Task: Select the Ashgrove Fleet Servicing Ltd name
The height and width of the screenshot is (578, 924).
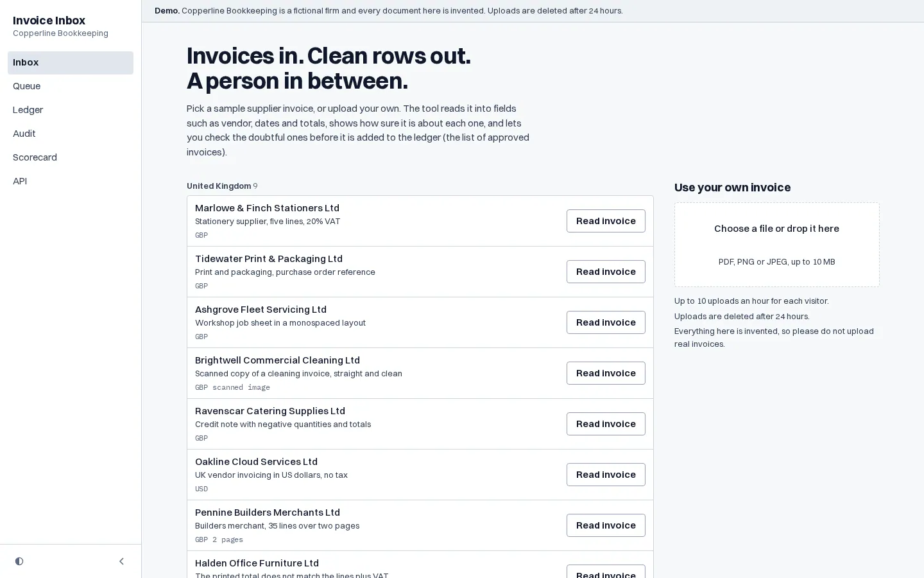Action: [x=261, y=310]
